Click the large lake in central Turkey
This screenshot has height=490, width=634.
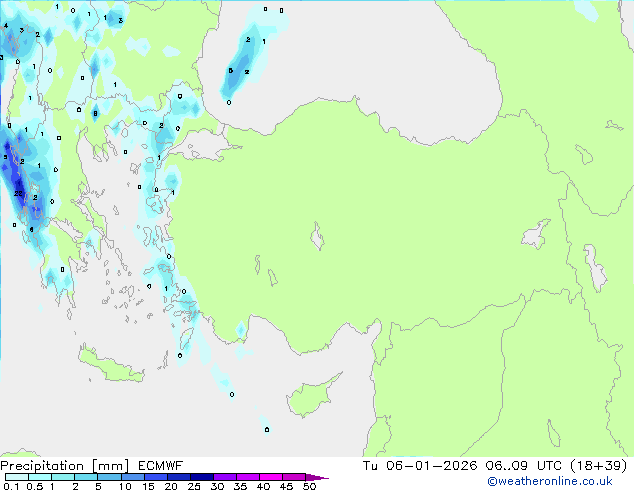(319, 239)
